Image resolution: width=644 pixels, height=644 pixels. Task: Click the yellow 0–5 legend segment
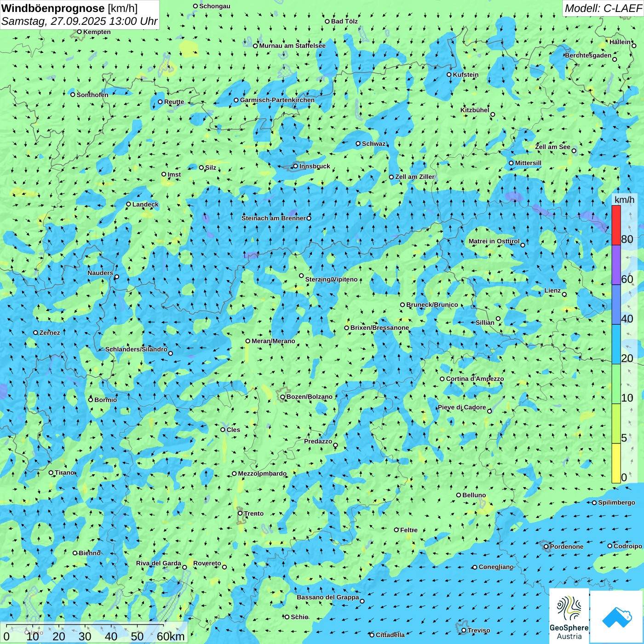[x=616, y=463]
